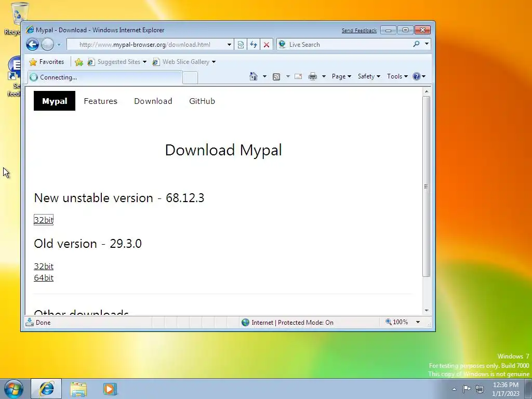Add to Favorites Bar star icon
This screenshot has width=532, height=399.
pyautogui.click(x=79, y=62)
